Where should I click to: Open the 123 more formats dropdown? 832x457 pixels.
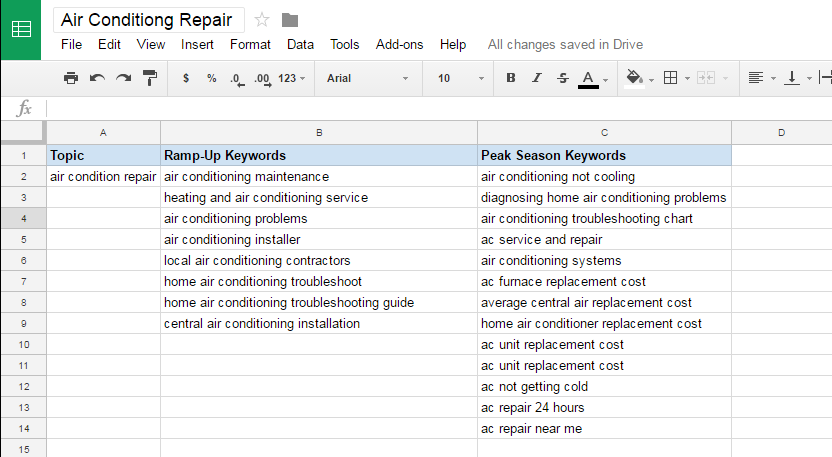coord(291,78)
